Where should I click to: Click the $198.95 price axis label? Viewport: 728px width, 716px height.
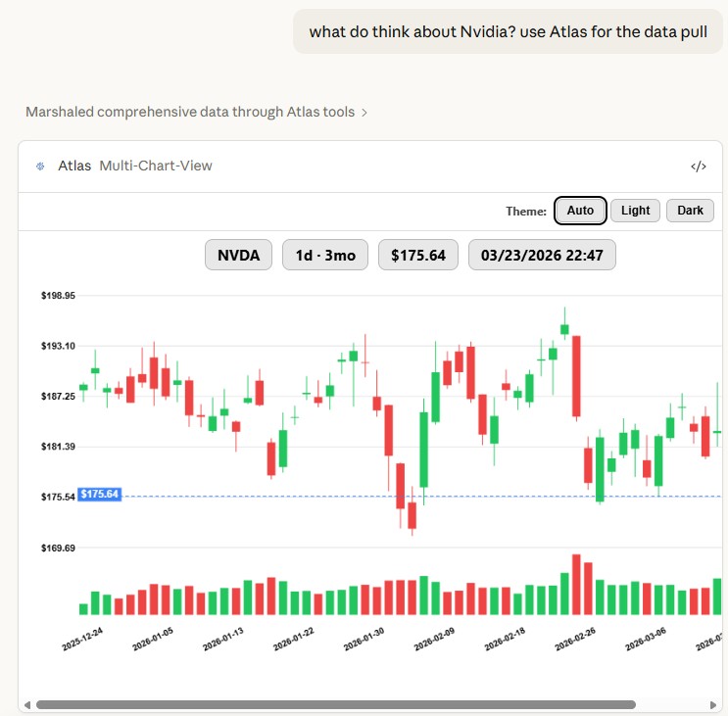58,295
